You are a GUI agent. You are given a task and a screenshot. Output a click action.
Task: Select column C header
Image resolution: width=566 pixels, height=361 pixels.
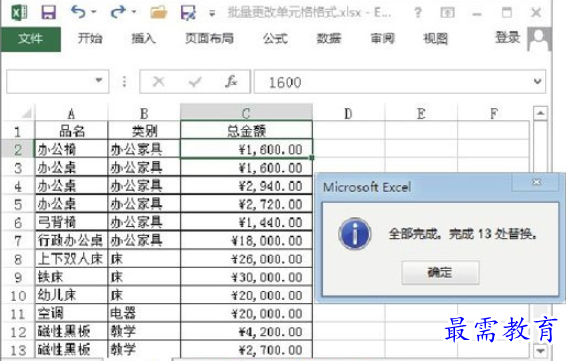click(x=246, y=113)
